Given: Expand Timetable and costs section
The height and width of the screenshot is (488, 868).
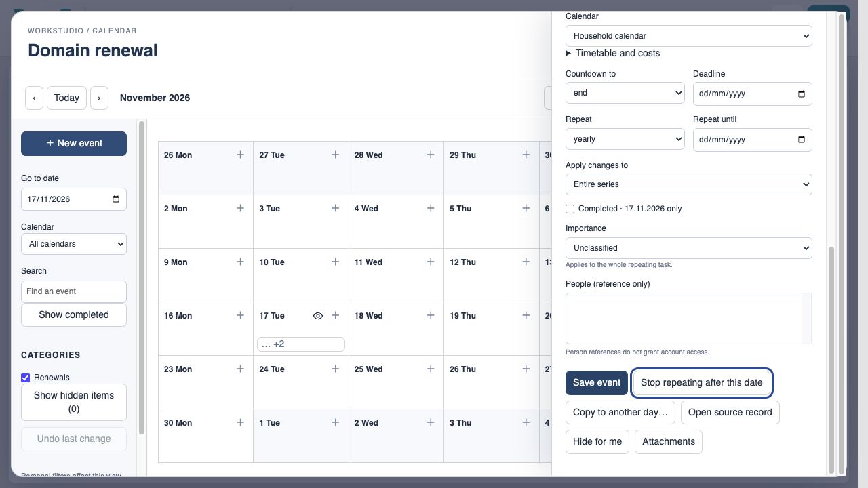Looking at the screenshot, I should tap(613, 53).
